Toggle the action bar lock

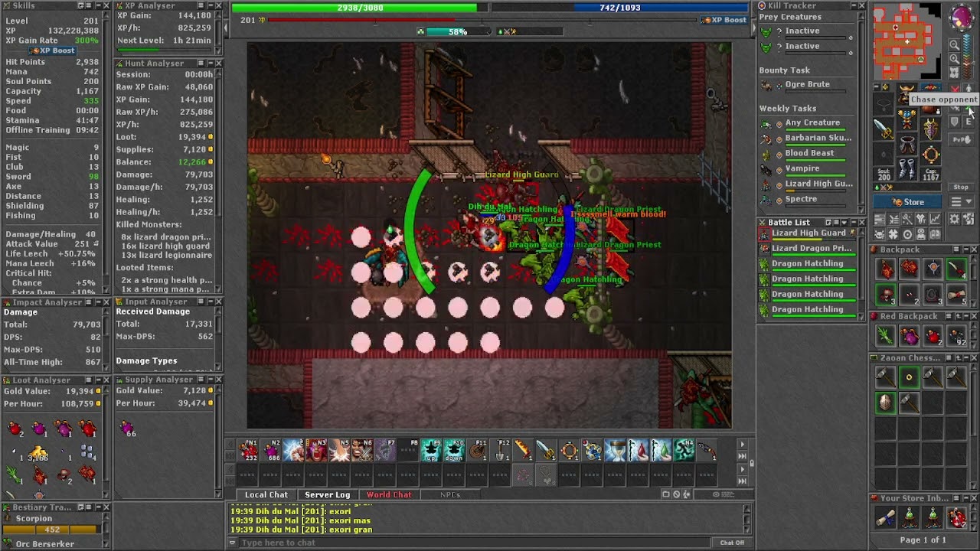[x=752, y=463]
